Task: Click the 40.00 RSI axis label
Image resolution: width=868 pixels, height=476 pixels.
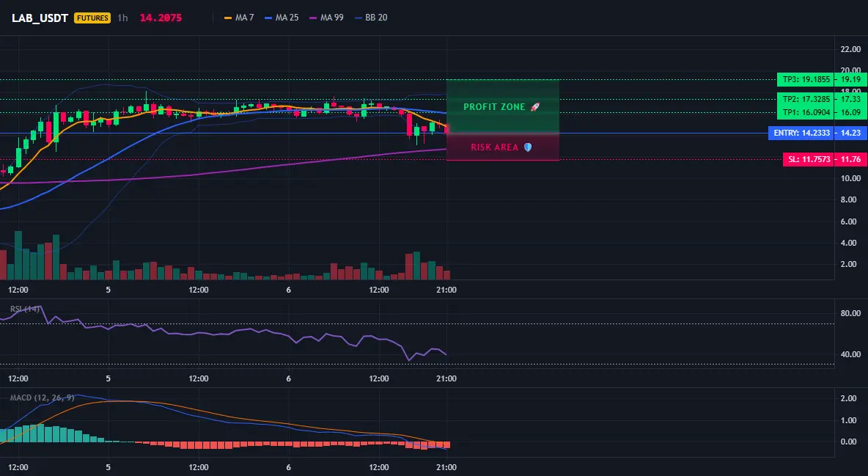Action: click(851, 354)
